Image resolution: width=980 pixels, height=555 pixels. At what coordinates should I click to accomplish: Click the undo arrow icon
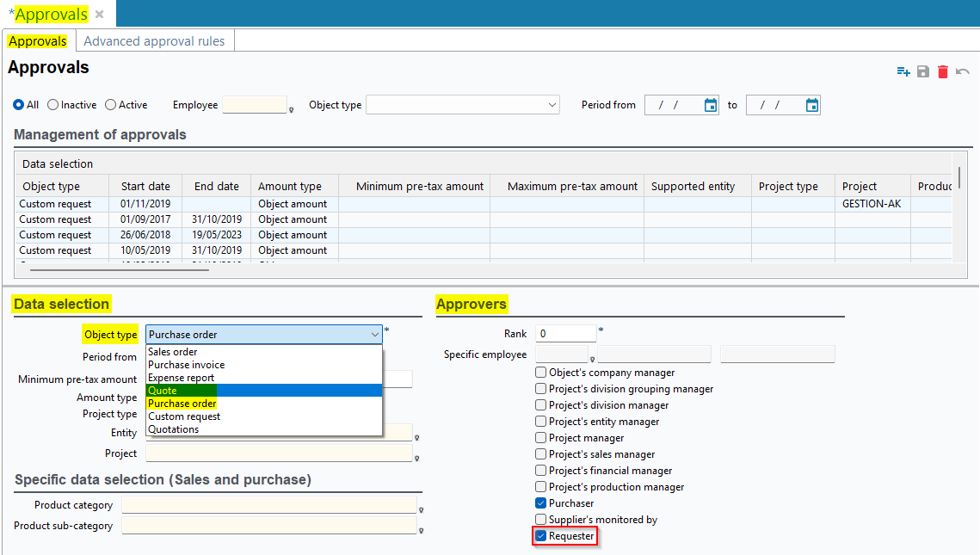point(963,71)
